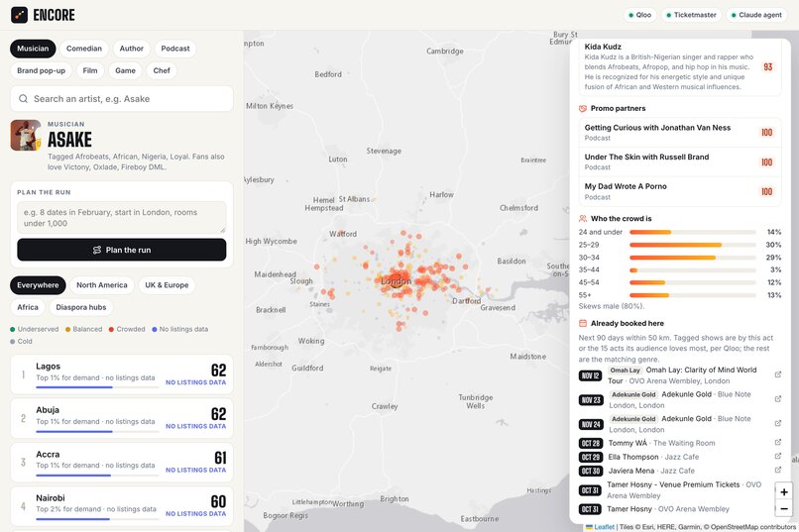Screen dimensions: 799x532
Task: Click the Encore logo icon
Action: pos(20,15)
